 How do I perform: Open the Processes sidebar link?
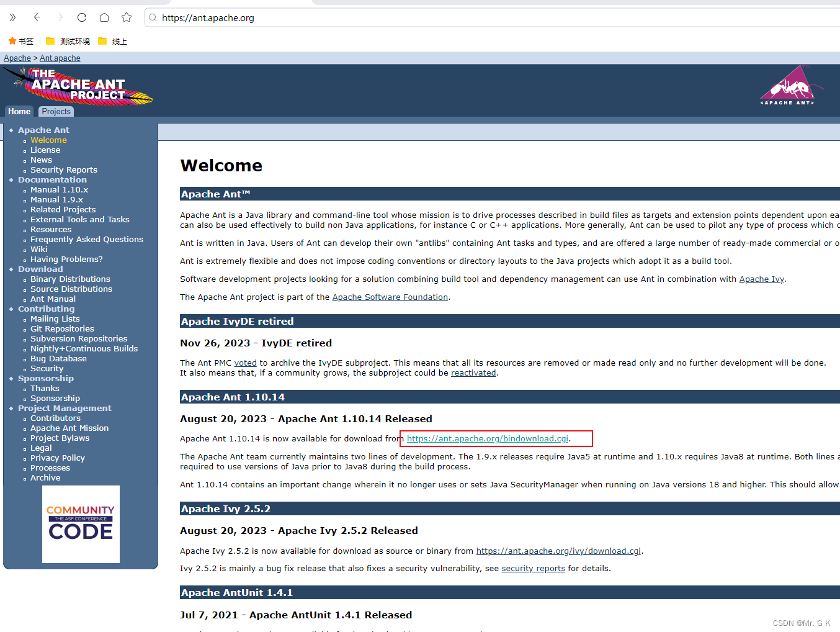pos(50,468)
